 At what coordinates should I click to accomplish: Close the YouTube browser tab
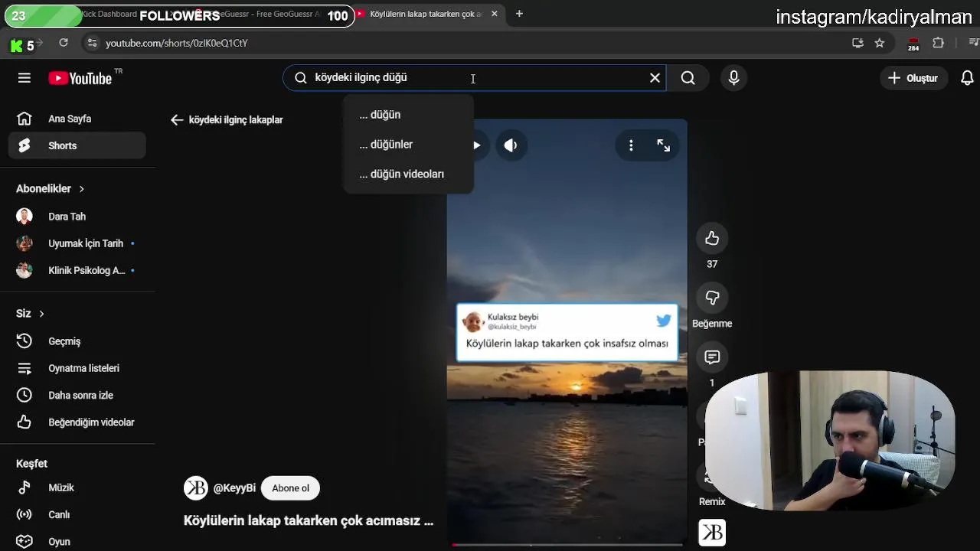(495, 14)
